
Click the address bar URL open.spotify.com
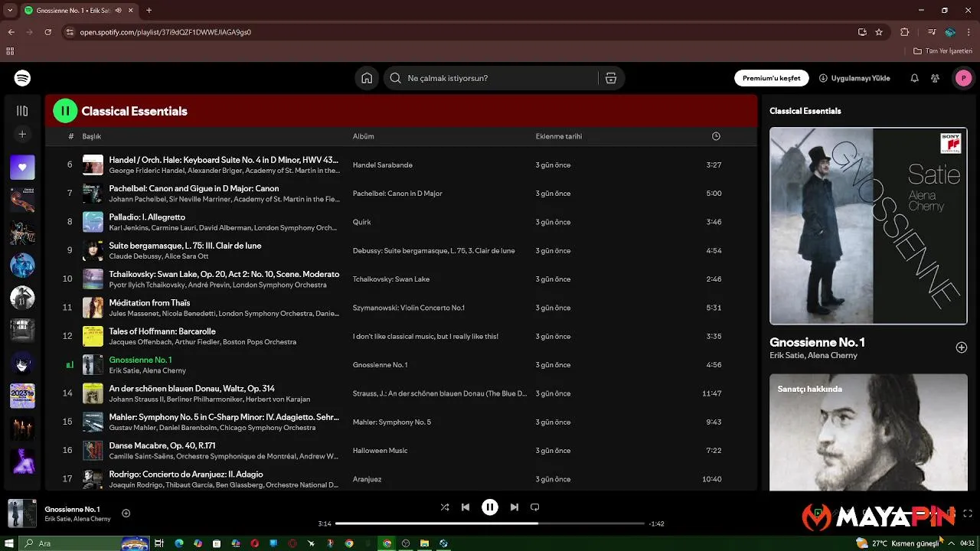coord(165,32)
